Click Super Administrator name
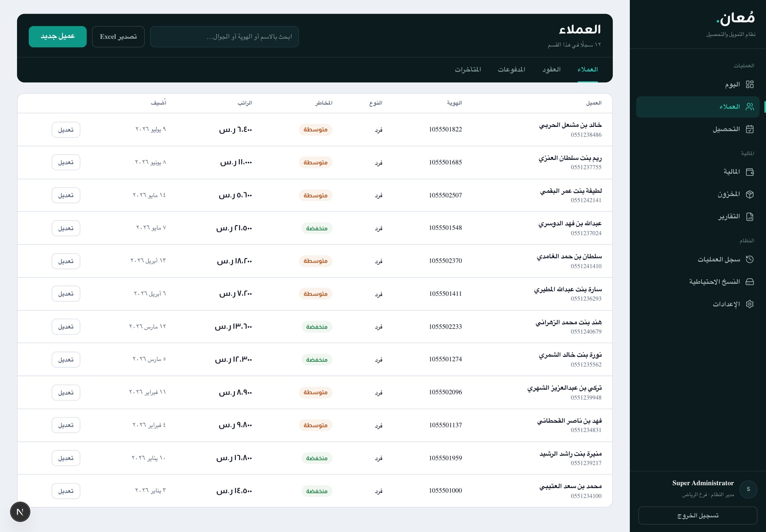 tap(703, 483)
